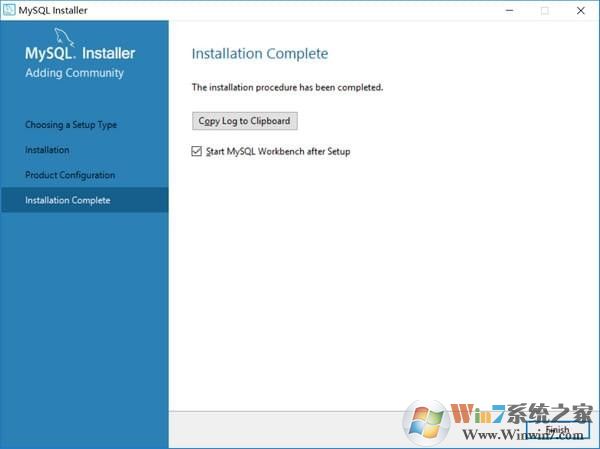The width and height of the screenshot is (600, 449).
Task: Minimize the MySQL Installer window
Action: tap(509, 10)
